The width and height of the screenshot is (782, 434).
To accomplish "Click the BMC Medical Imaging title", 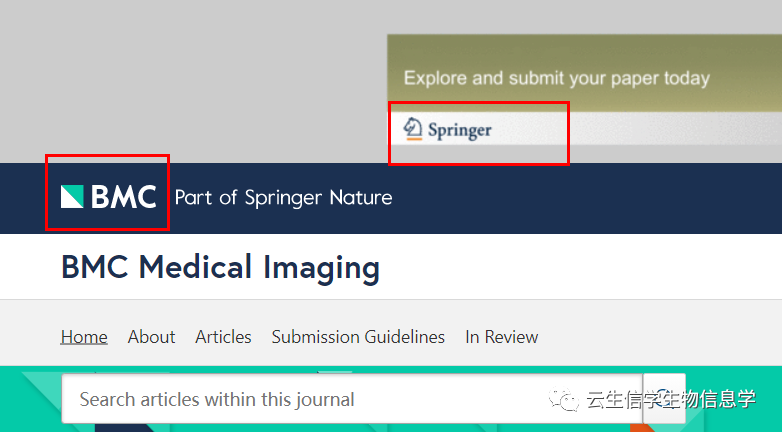I will (220, 267).
